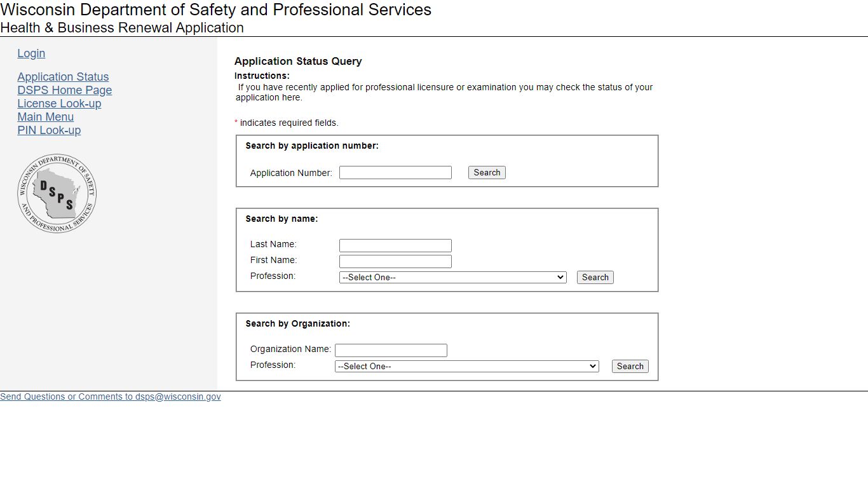Image resolution: width=868 pixels, height=488 pixels.
Task: Open License Look-up link
Action: pos(59,104)
